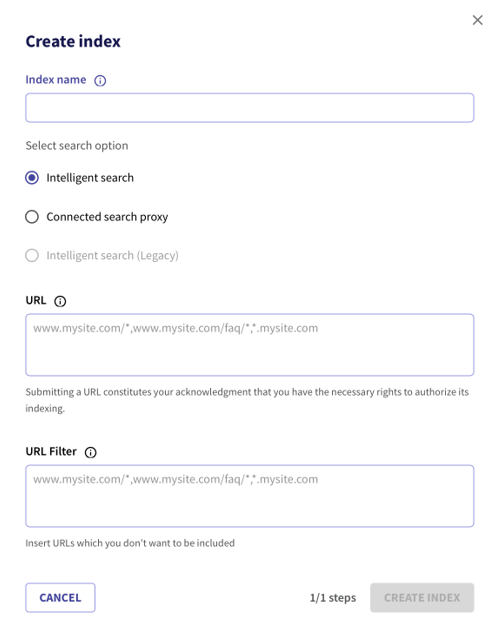Image resolution: width=495 pixels, height=627 pixels.
Task: Choose the Connected search proxy radio button
Action: pos(32,217)
